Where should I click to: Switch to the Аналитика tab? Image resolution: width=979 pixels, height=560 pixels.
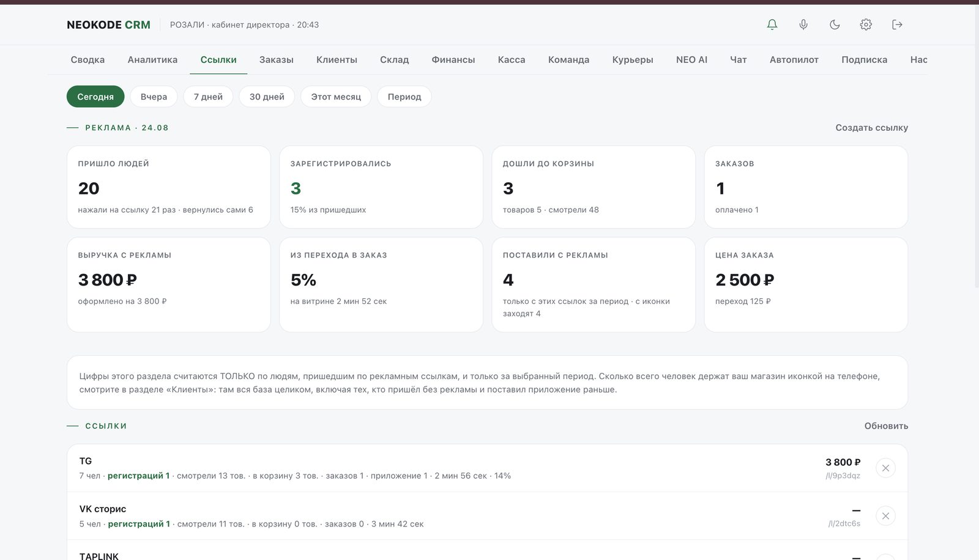click(152, 59)
